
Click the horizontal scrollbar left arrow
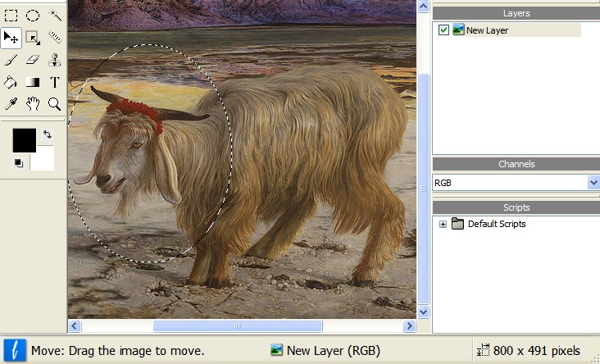pyautogui.click(x=75, y=326)
